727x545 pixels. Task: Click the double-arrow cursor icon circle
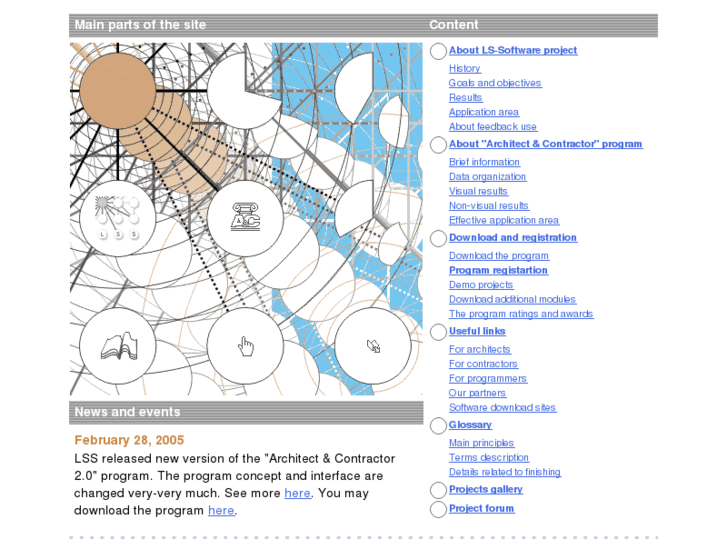(x=373, y=346)
